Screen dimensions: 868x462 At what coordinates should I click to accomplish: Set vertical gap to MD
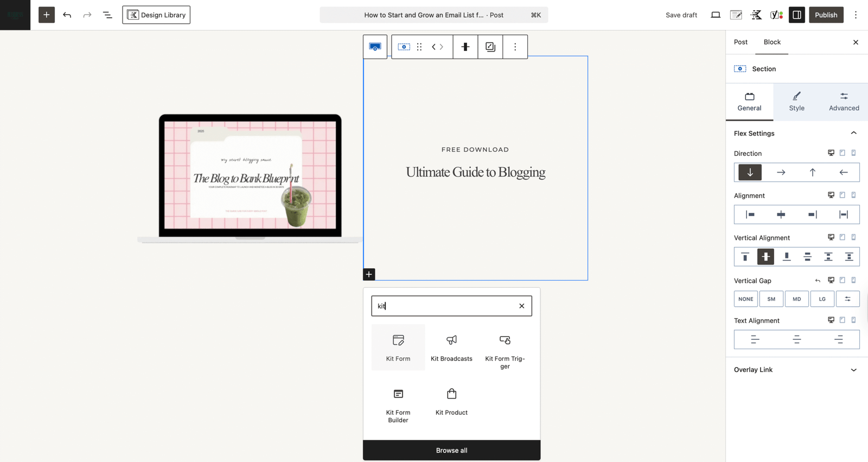(x=796, y=299)
